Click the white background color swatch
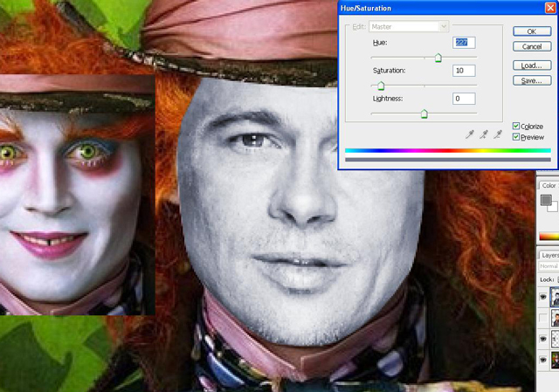Image resolution: width=559 pixels, height=392 pixels. click(x=554, y=207)
